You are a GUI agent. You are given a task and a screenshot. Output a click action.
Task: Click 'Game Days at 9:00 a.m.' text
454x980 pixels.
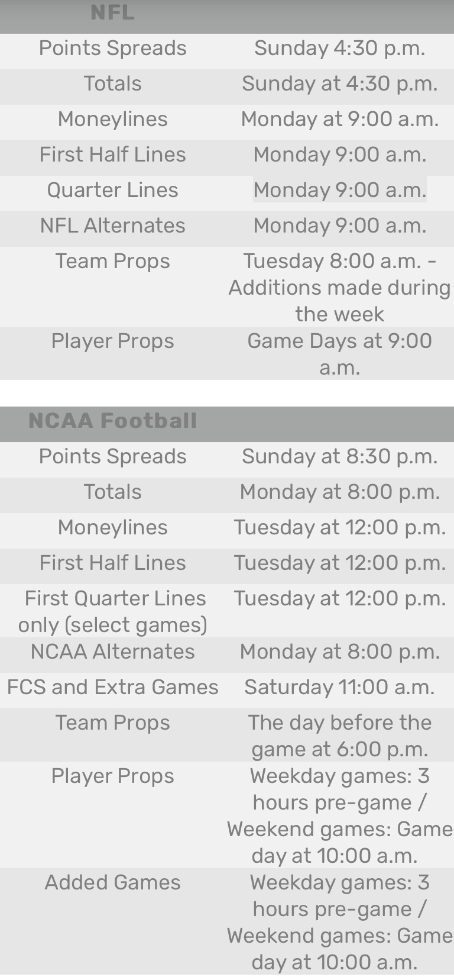pyautogui.click(x=339, y=353)
